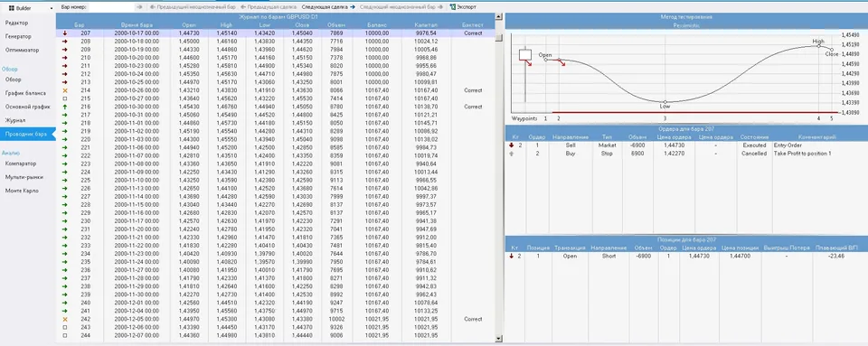Click the orange cross icon of bar 242
Screen dimensions: 868x346
pos(65,319)
